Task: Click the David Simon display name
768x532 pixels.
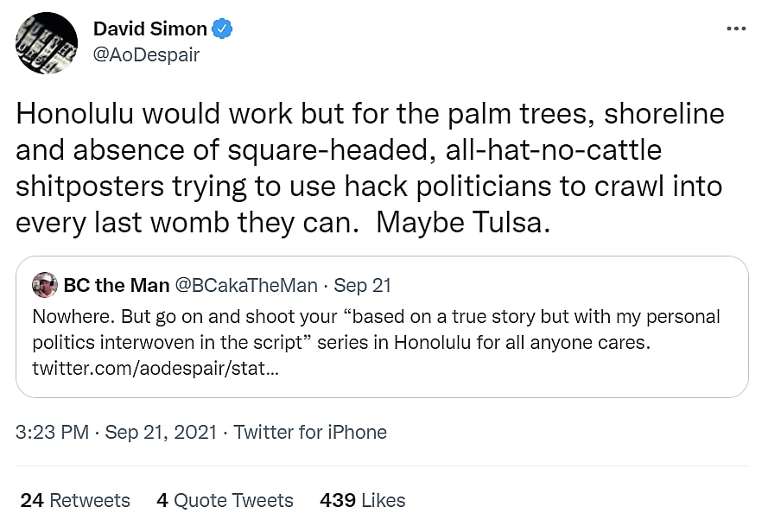Action: point(150,29)
